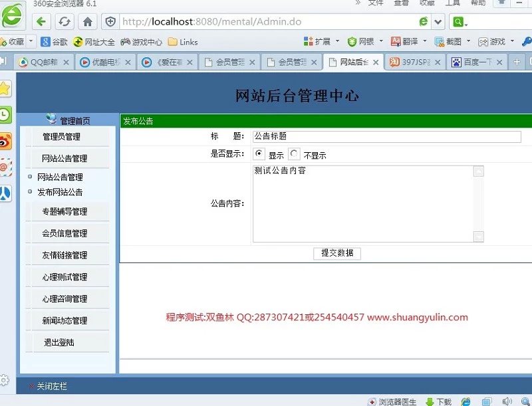Go to browser home page icon
Viewport: 532px width, 406px height.
(x=87, y=21)
